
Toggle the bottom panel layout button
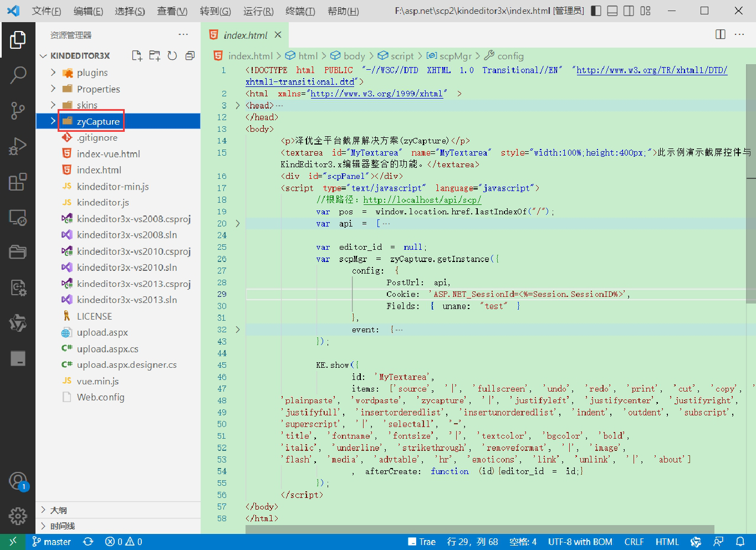pos(612,11)
